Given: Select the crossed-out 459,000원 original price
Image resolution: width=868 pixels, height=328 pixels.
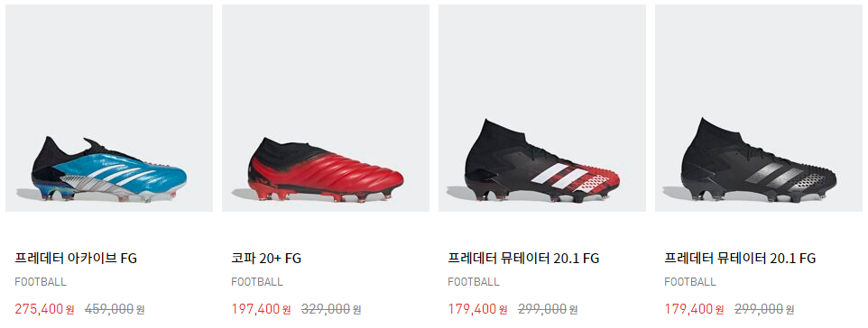Looking at the screenshot, I should [x=115, y=309].
